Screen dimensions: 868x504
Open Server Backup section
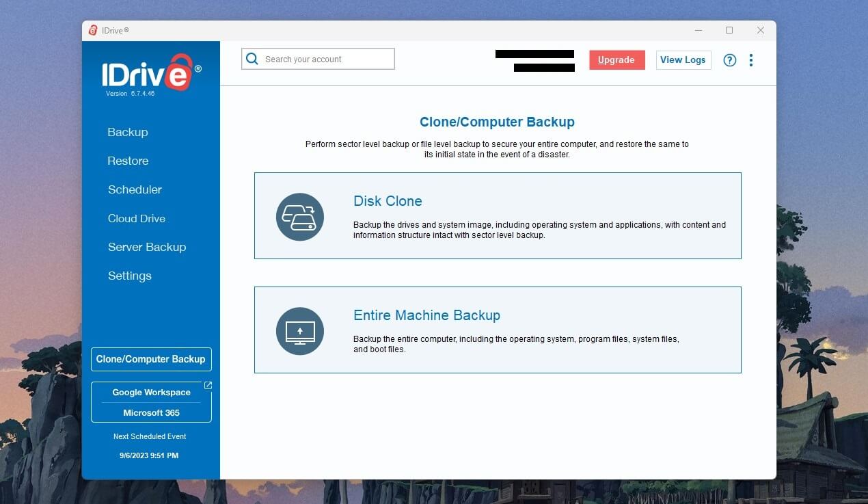click(147, 247)
